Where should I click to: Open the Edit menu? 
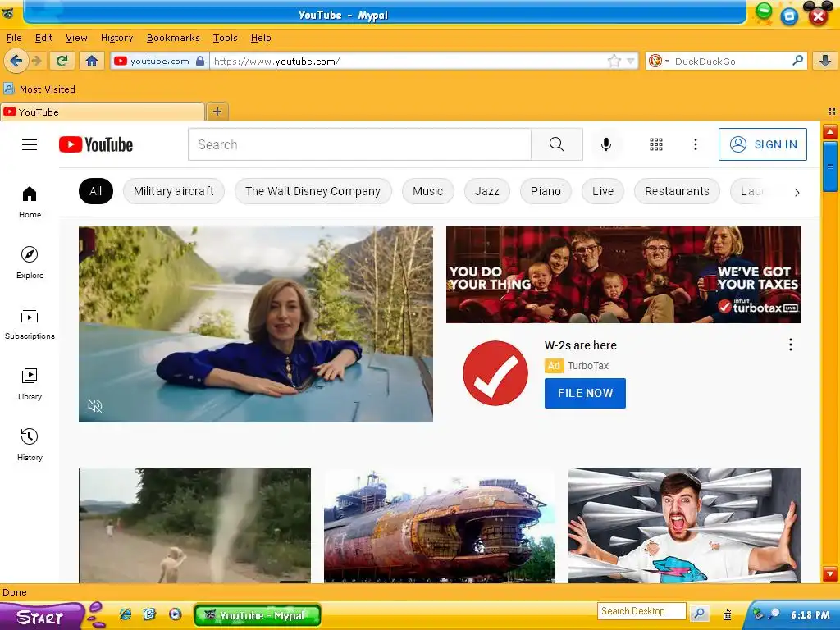(44, 38)
